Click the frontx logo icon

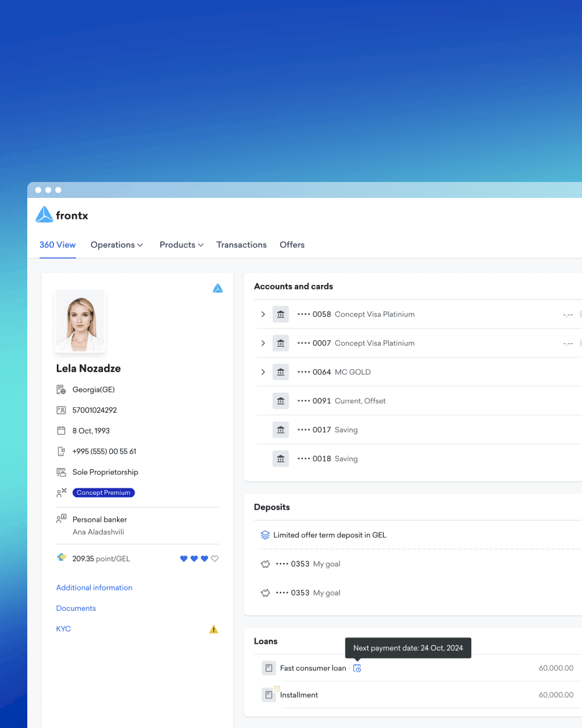(x=44, y=214)
